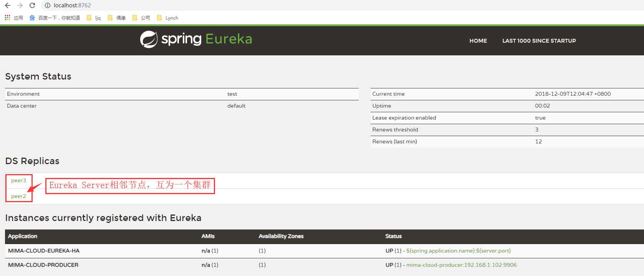
Task: Open the 偶像 bookmark folder
Action: 117,18
